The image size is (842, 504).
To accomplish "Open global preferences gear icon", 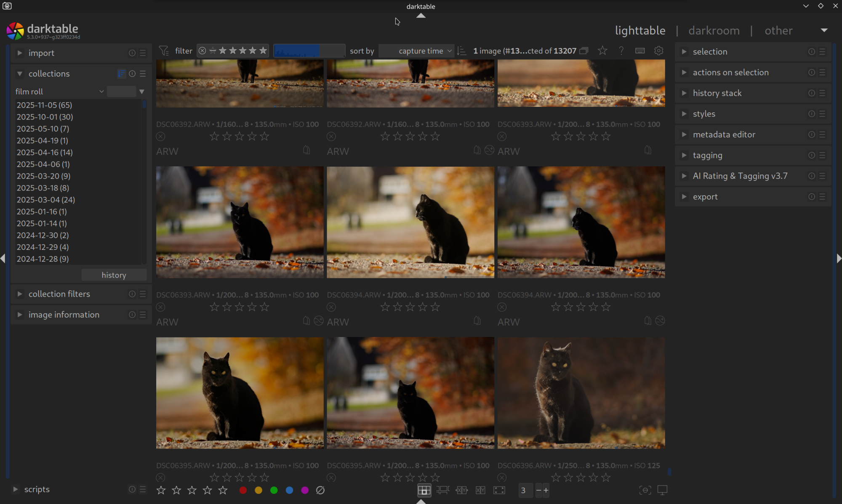I will (x=659, y=51).
